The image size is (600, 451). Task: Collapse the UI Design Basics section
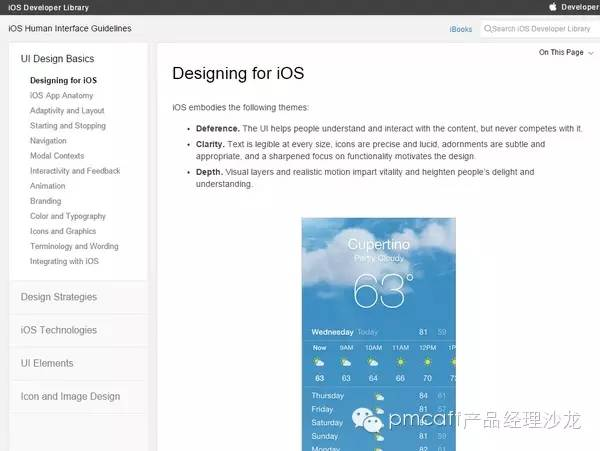pyautogui.click(x=57, y=59)
